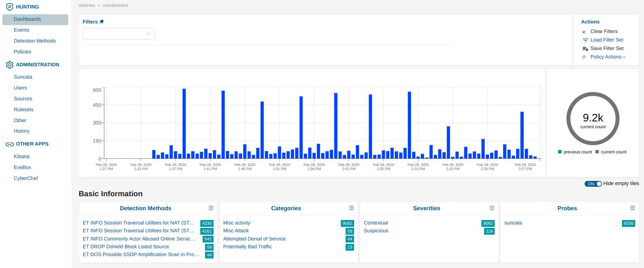The image size is (644, 268).
Task: Click the Hunting shield icon in the sidebar
Action: coord(10,7)
